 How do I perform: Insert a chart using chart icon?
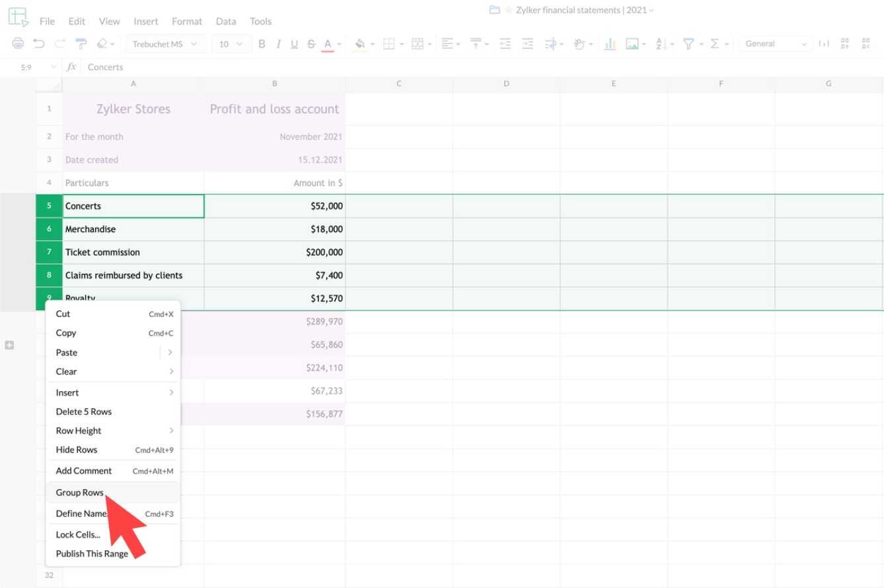click(610, 44)
